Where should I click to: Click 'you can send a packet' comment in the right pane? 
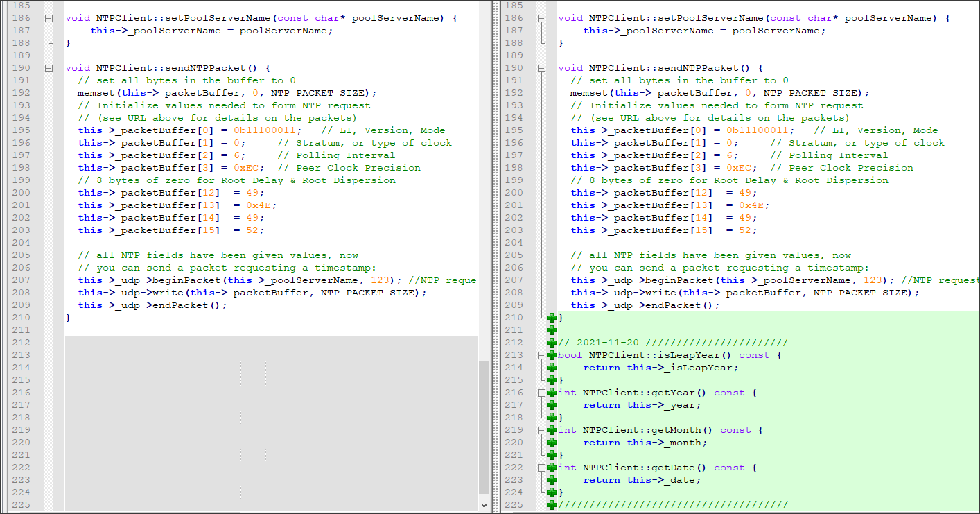(720, 268)
